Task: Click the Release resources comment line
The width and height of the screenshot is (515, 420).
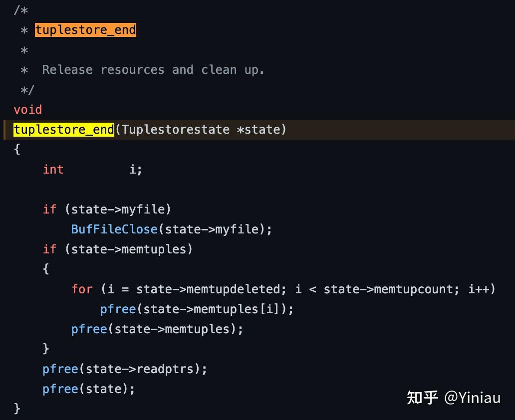Action: [153, 70]
